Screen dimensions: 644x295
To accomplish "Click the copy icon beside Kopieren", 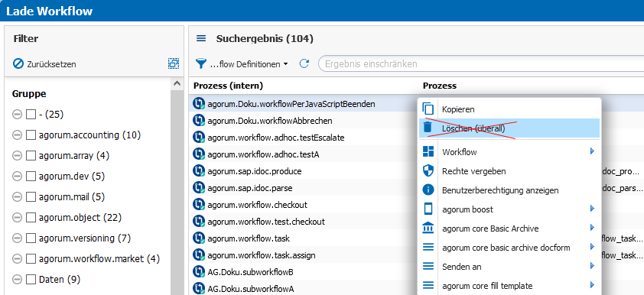I will tap(428, 109).
